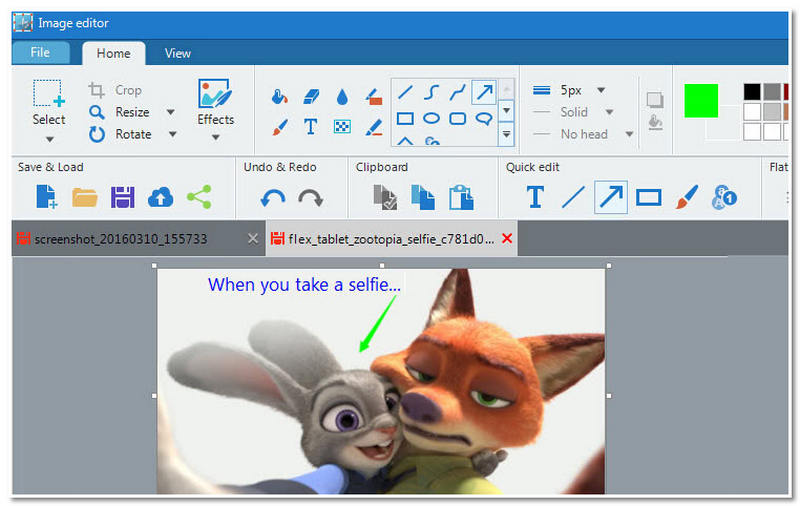
Task: Click the Redo arrow
Action: [310, 198]
